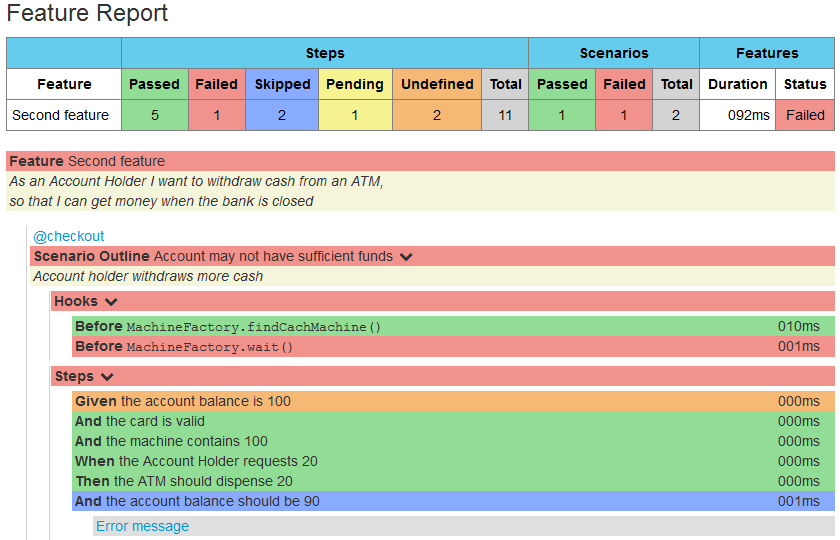Sort by Undefined column header
The image size is (840, 540).
pos(437,84)
